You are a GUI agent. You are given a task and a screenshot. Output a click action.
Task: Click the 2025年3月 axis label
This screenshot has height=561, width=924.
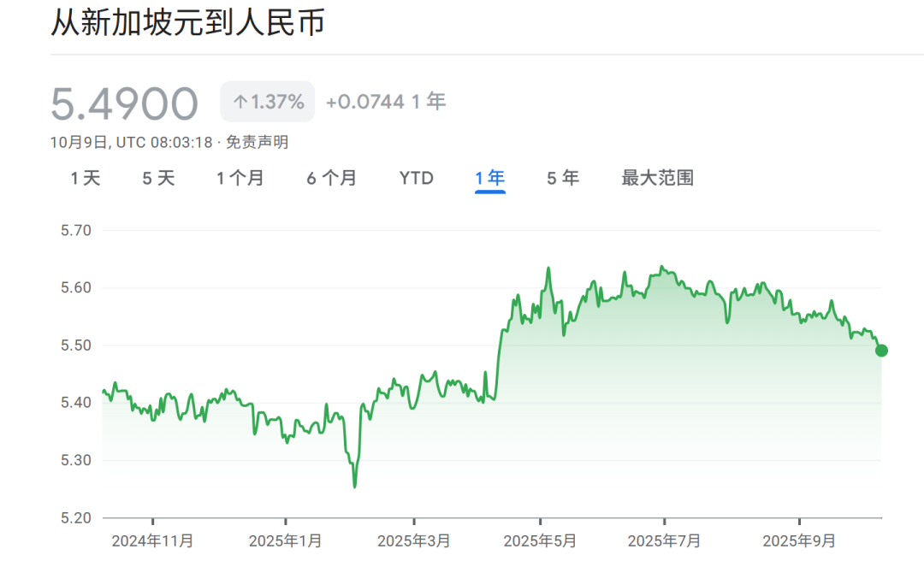click(413, 540)
